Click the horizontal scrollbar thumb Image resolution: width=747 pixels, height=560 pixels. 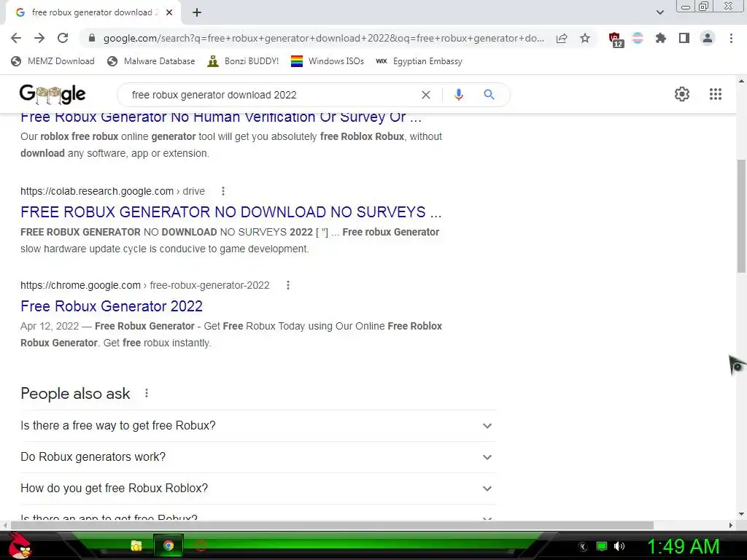click(x=332, y=525)
